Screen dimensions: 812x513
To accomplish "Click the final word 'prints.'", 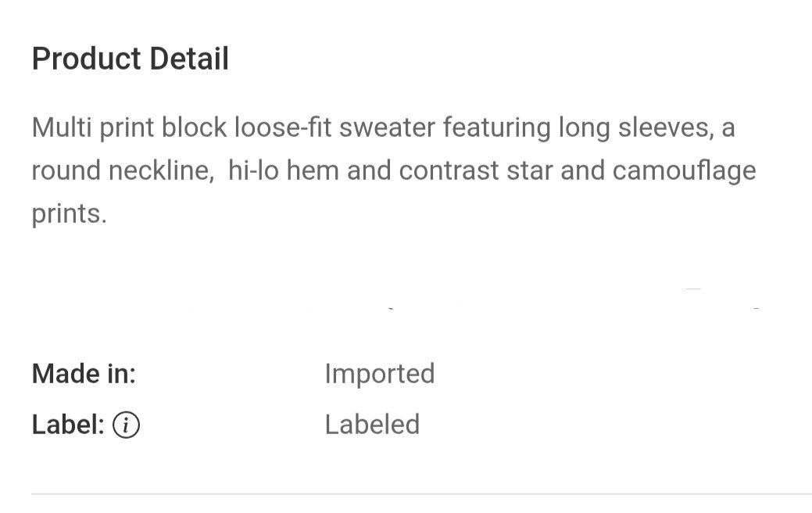I will pos(69,213).
